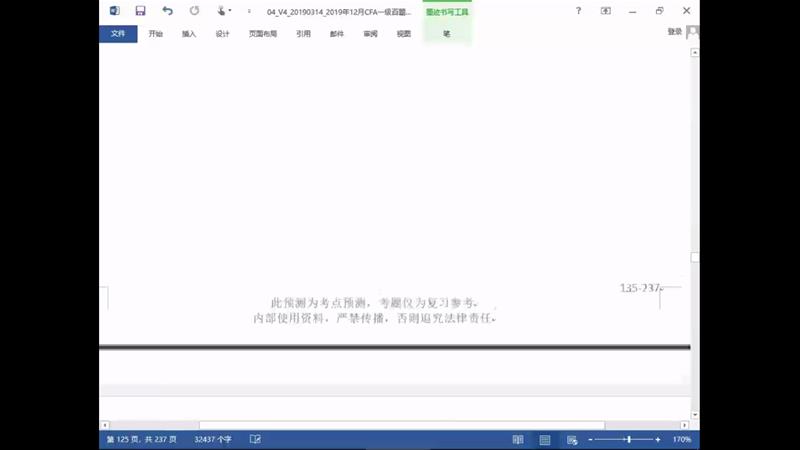This screenshot has width=800, height=450.
Task: Switch to the 插入 (Insert) tab
Action: click(189, 34)
